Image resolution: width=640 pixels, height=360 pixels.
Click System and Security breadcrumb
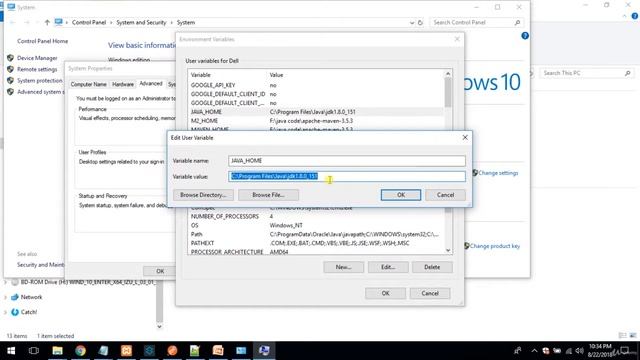141,22
